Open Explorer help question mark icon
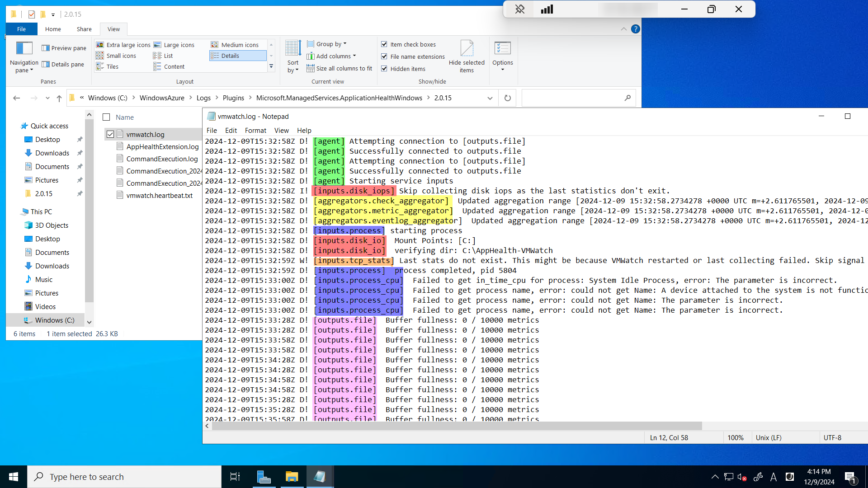The image size is (868, 488). pyautogui.click(x=636, y=29)
